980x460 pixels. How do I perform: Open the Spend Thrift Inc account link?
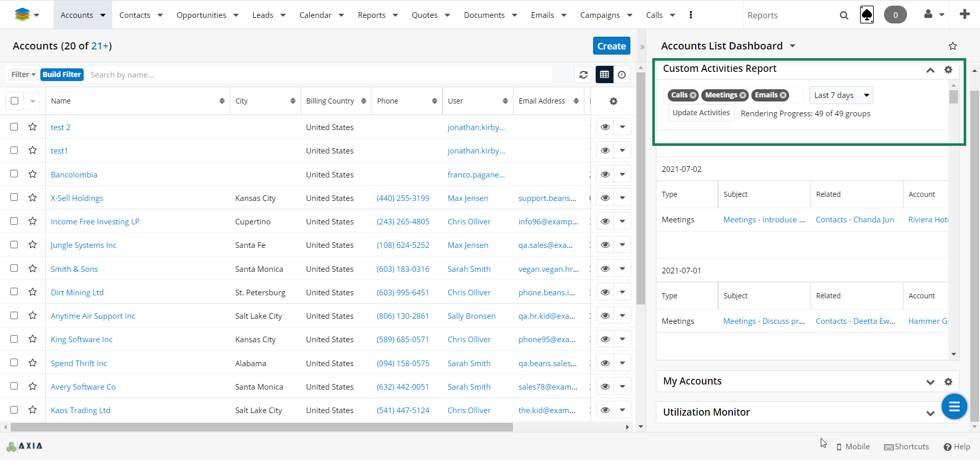[x=79, y=363]
